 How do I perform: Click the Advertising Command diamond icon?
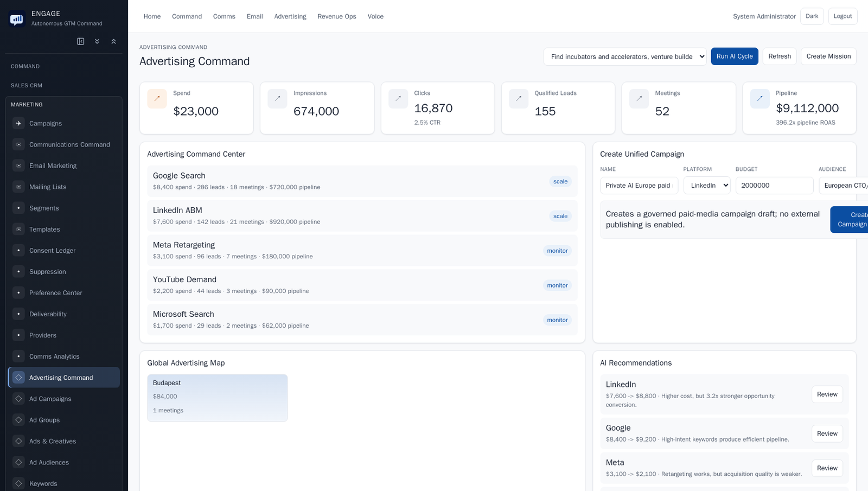[18, 377]
